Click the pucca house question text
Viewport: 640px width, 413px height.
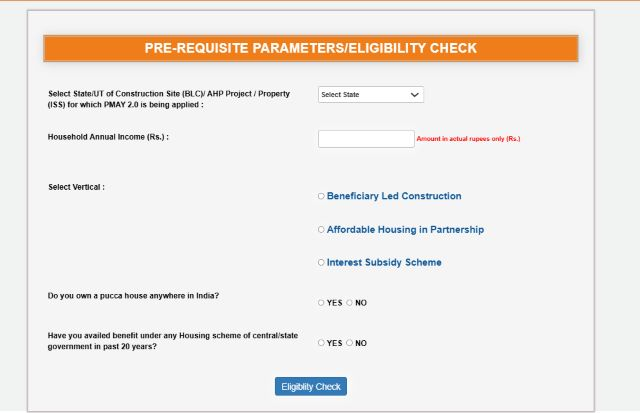coord(133,296)
